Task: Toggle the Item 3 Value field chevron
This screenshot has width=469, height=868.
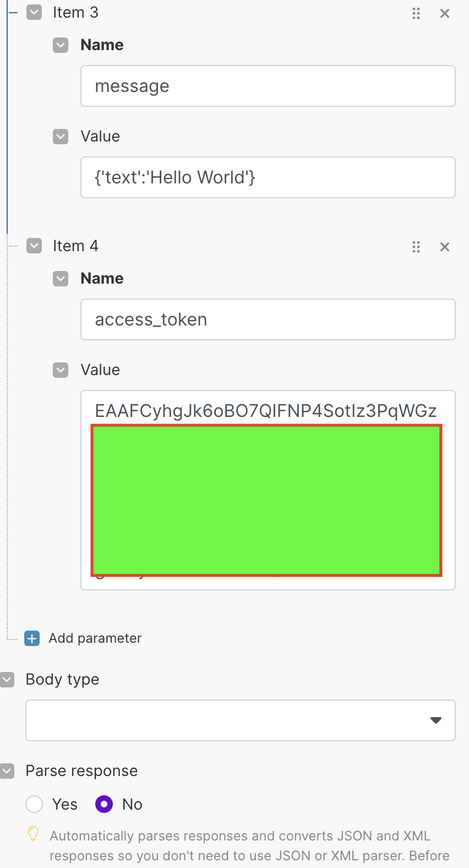Action: [61, 137]
